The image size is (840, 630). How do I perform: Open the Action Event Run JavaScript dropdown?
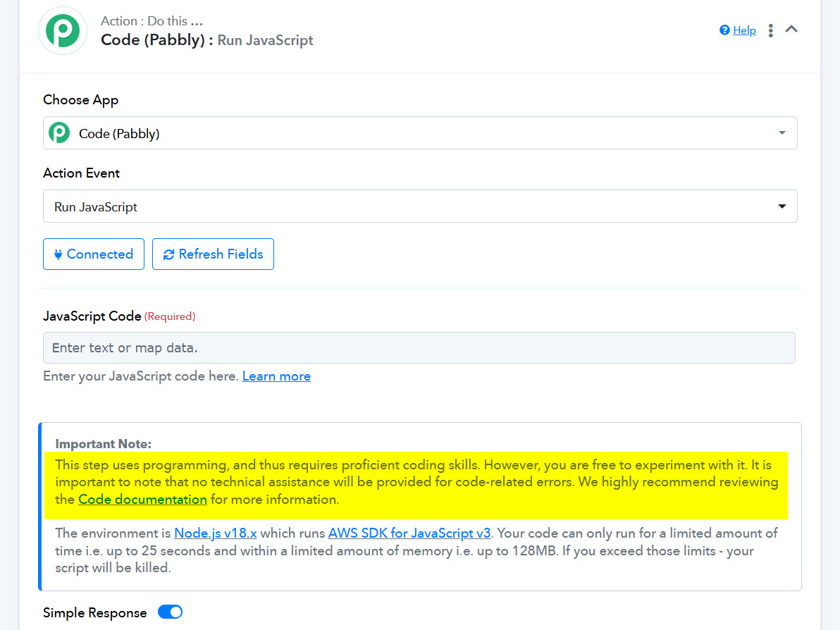coord(420,206)
